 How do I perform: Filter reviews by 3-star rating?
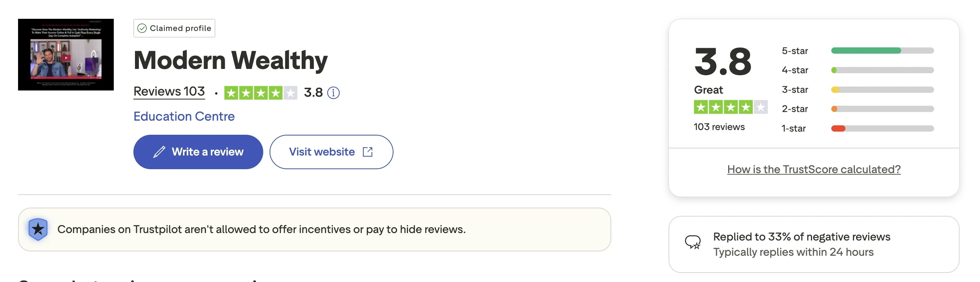[795, 90]
